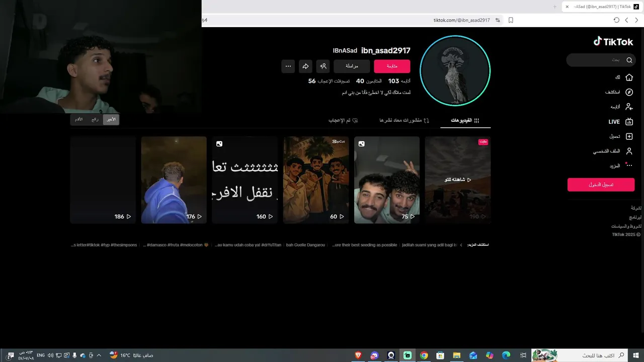Screen dimensions: 644x362
Task: Open 's letter#tiktok #fyp #thesimpsons' link
Action: tap(104, 245)
